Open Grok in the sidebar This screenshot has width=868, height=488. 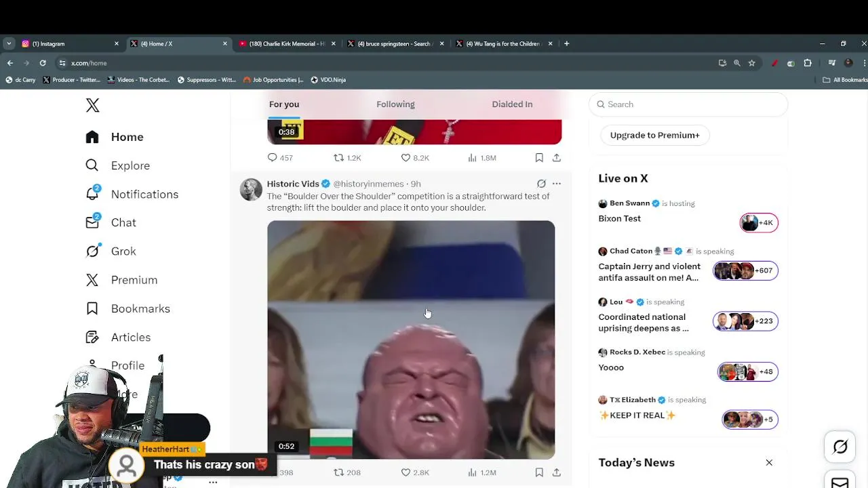(111, 251)
